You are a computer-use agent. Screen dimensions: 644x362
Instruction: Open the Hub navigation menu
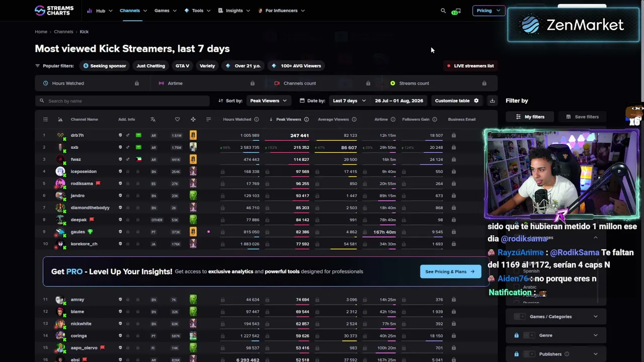click(100, 11)
